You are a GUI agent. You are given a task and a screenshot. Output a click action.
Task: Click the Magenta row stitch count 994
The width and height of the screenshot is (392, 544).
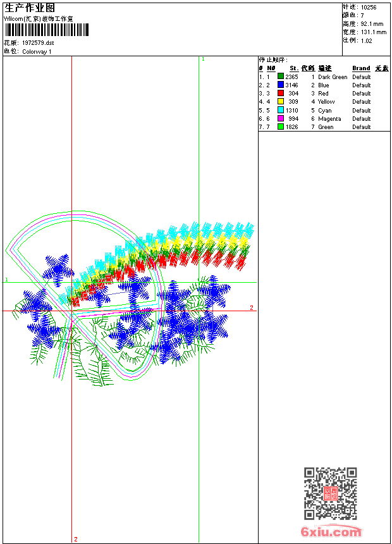click(293, 119)
